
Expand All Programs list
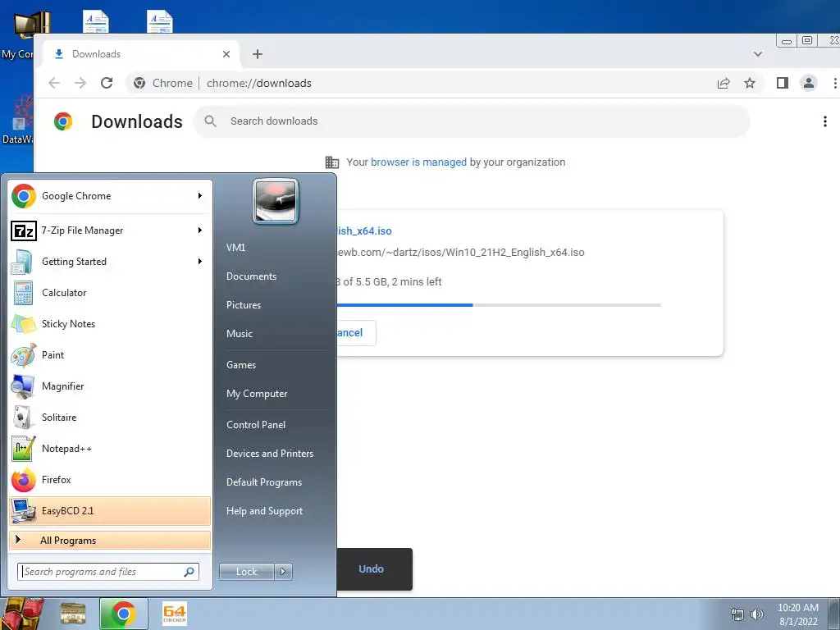coord(110,541)
